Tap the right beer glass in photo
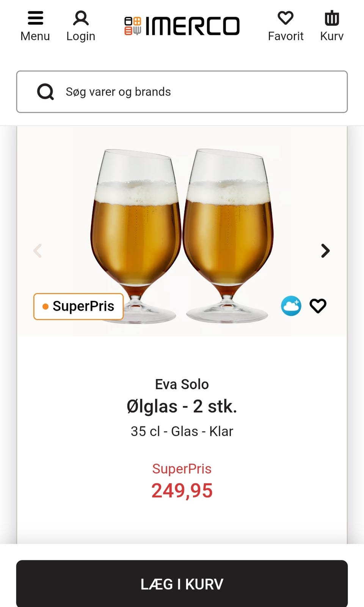The image size is (364, 607). 227,228
